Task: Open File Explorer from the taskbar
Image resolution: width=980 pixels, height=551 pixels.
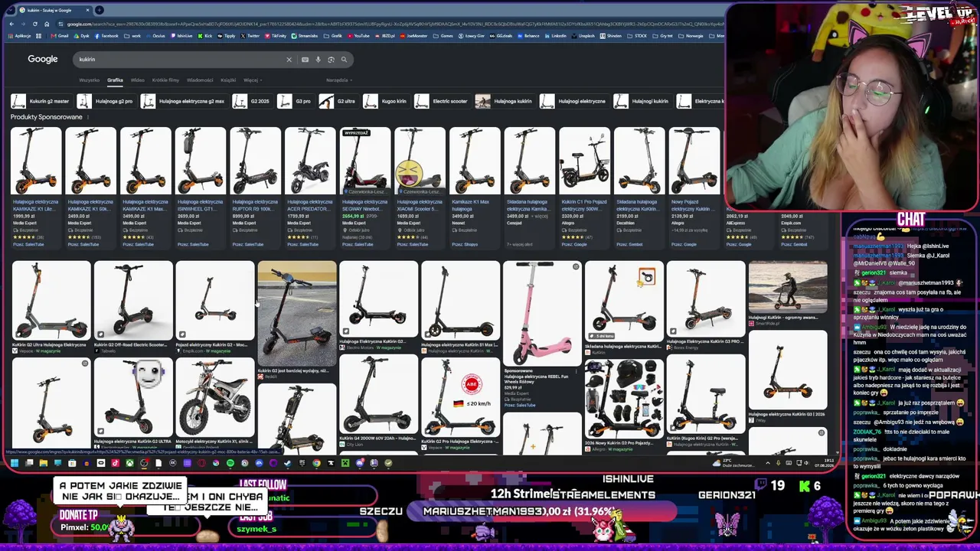Action: point(44,462)
